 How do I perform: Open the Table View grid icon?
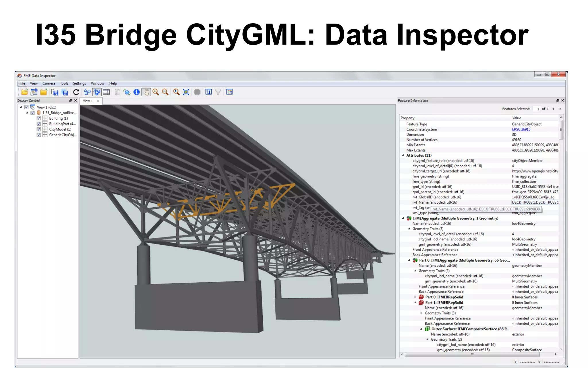(106, 92)
